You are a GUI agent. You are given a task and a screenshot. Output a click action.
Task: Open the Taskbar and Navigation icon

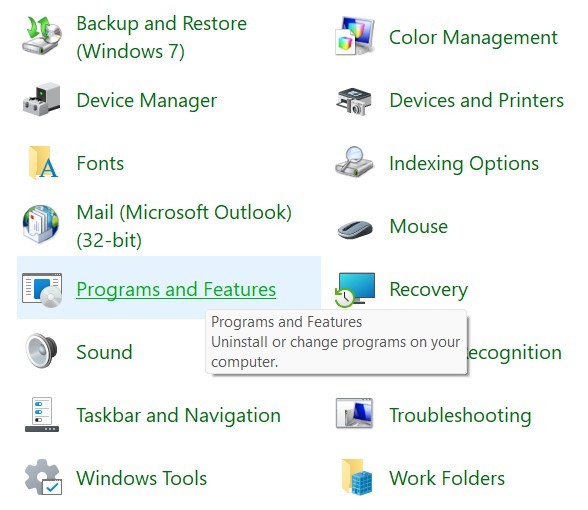pyautogui.click(x=42, y=414)
